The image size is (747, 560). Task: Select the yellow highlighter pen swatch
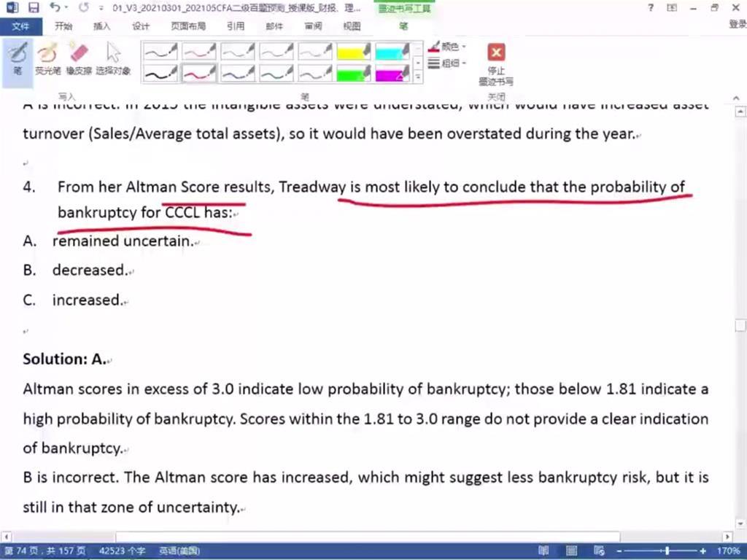[354, 52]
